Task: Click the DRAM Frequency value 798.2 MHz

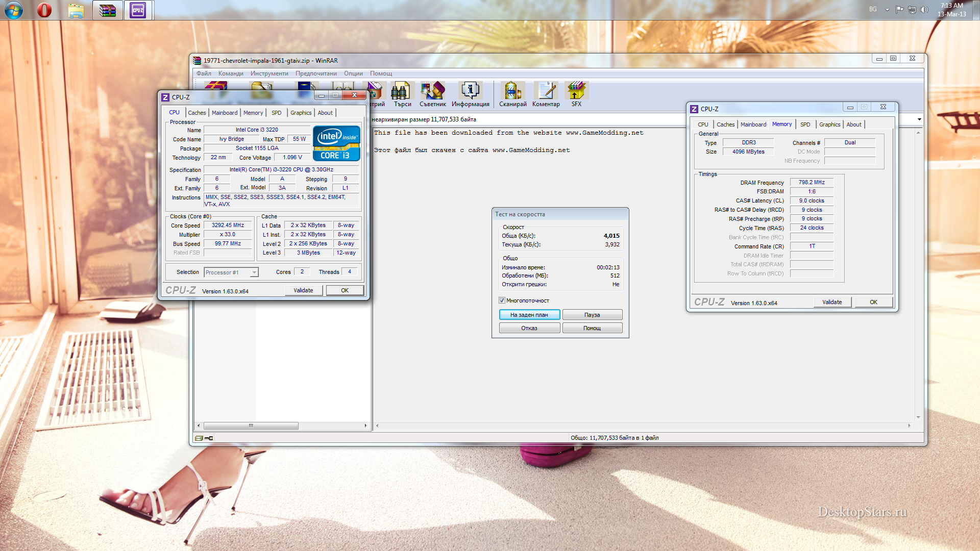Action: point(812,182)
